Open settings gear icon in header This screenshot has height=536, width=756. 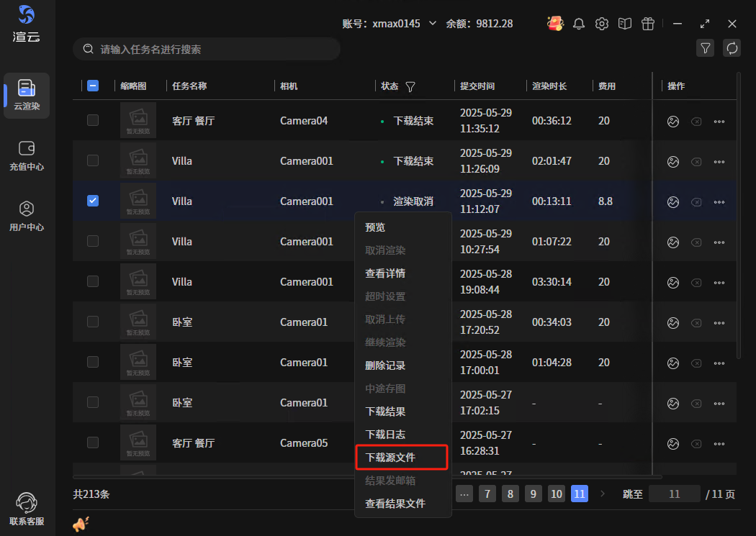pyautogui.click(x=602, y=24)
